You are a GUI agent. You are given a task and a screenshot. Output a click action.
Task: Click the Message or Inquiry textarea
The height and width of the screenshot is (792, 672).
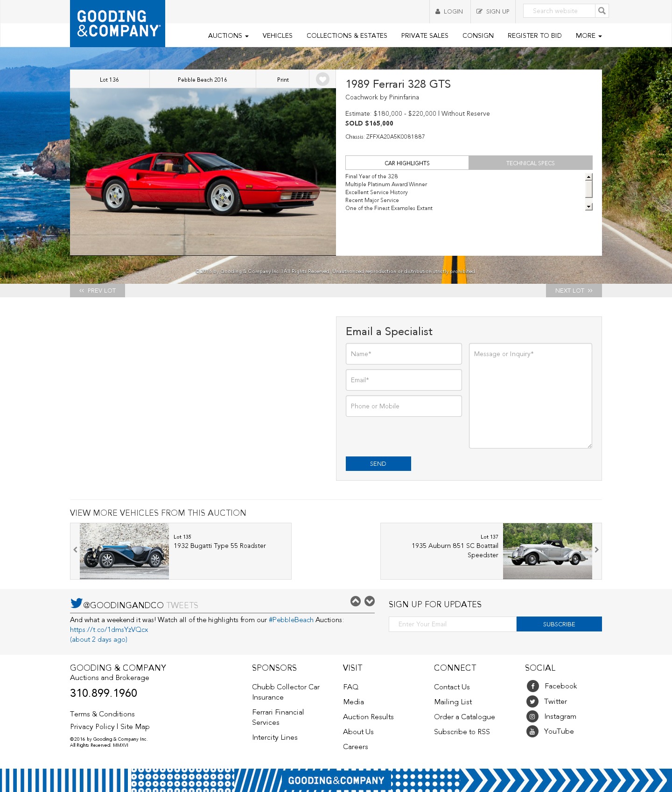point(531,396)
